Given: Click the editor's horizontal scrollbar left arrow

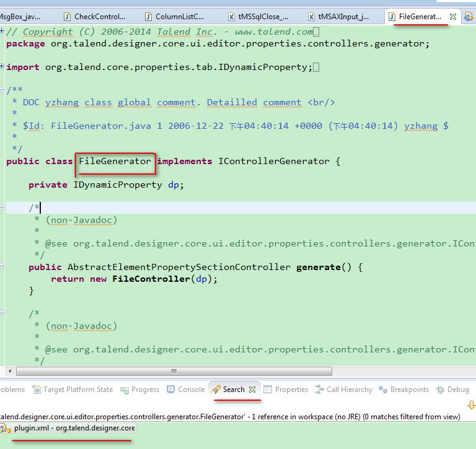Looking at the screenshot, I should (x=10, y=371).
